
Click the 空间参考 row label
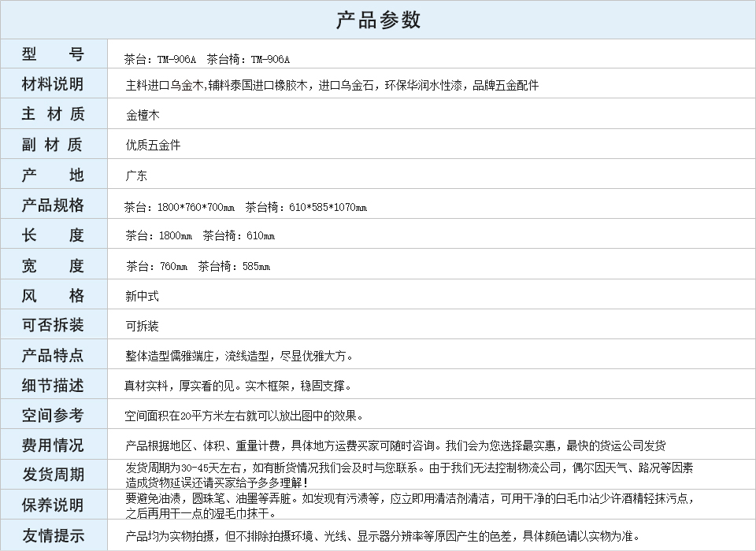[53, 416]
